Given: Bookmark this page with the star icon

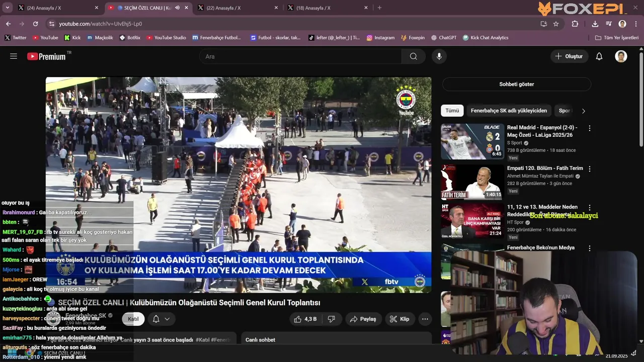Looking at the screenshot, I should tap(556, 24).
